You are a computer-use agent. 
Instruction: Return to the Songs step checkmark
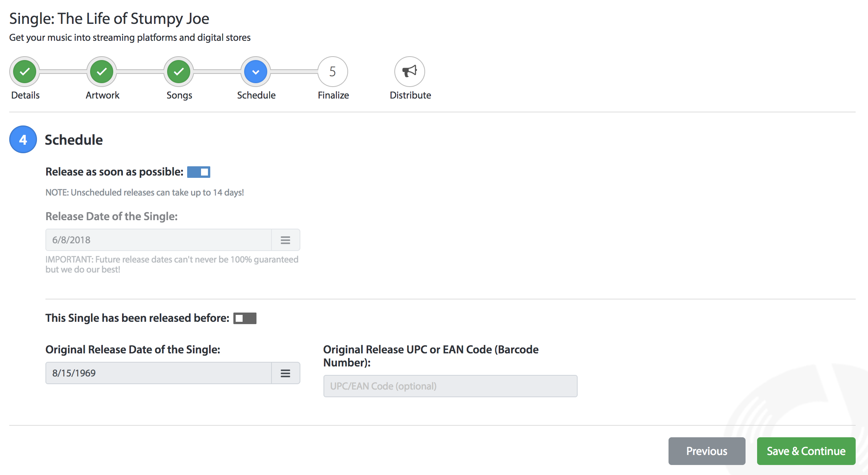coord(179,72)
